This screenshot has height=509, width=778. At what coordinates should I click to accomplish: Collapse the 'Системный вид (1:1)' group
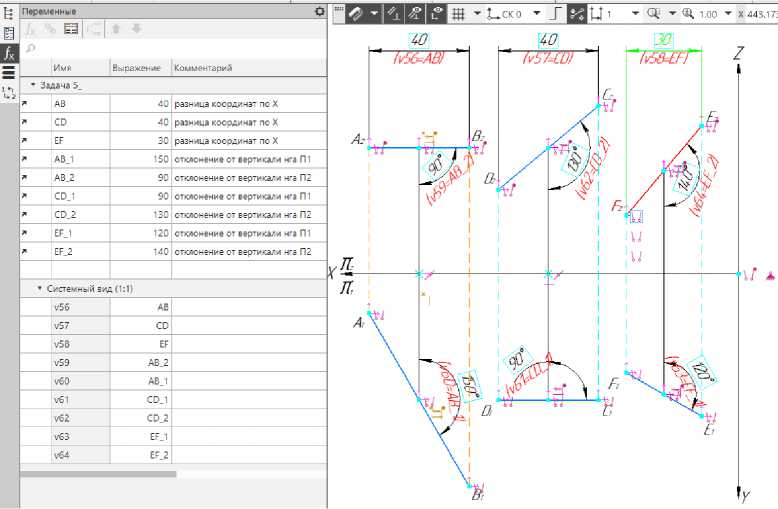click(40, 288)
